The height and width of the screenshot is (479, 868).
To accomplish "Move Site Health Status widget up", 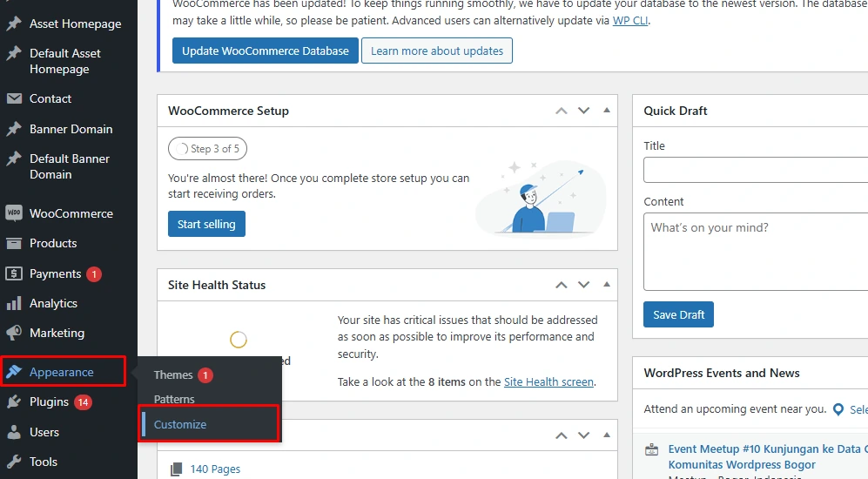I will pyautogui.click(x=562, y=285).
